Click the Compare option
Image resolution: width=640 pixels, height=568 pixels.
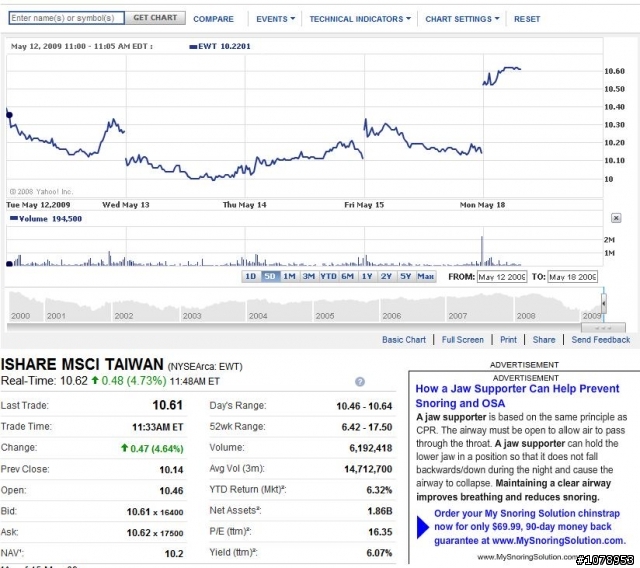point(213,19)
